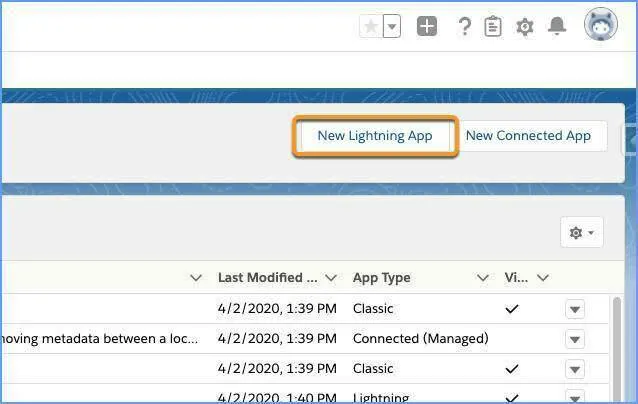Click the 4/2/2020, 1:40 PM date cell

click(x=277, y=397)
